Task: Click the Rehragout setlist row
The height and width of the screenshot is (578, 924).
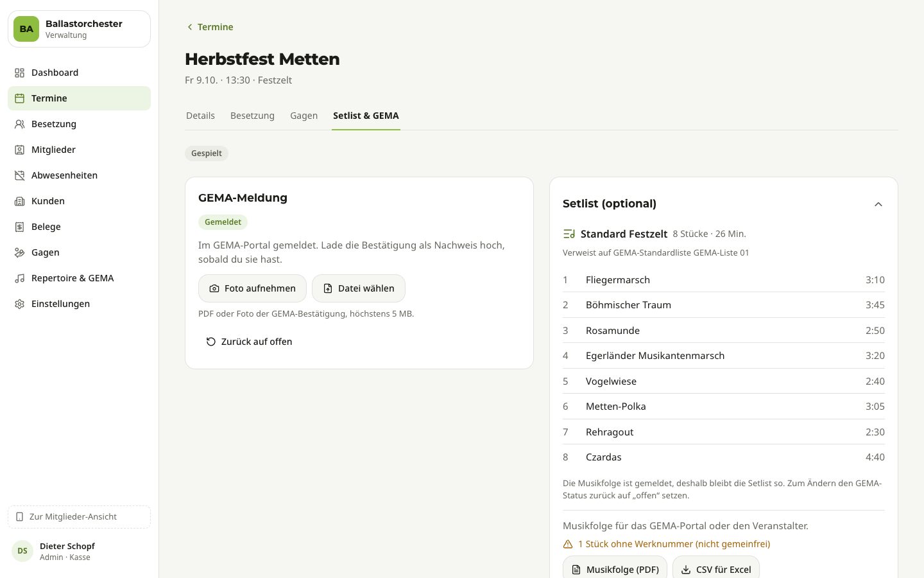Action: pyautogui.click(x=724, y=432)
